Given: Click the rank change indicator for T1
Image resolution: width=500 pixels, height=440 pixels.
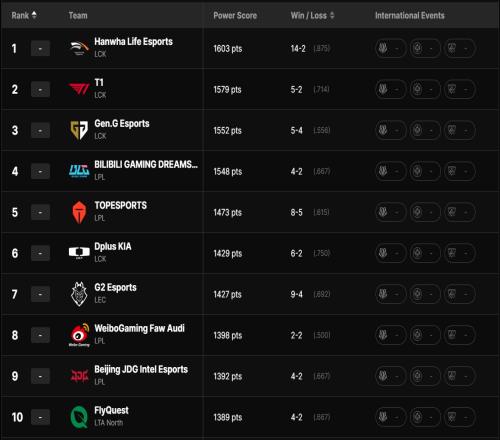Looking at the screenshot, I should 40,89.
